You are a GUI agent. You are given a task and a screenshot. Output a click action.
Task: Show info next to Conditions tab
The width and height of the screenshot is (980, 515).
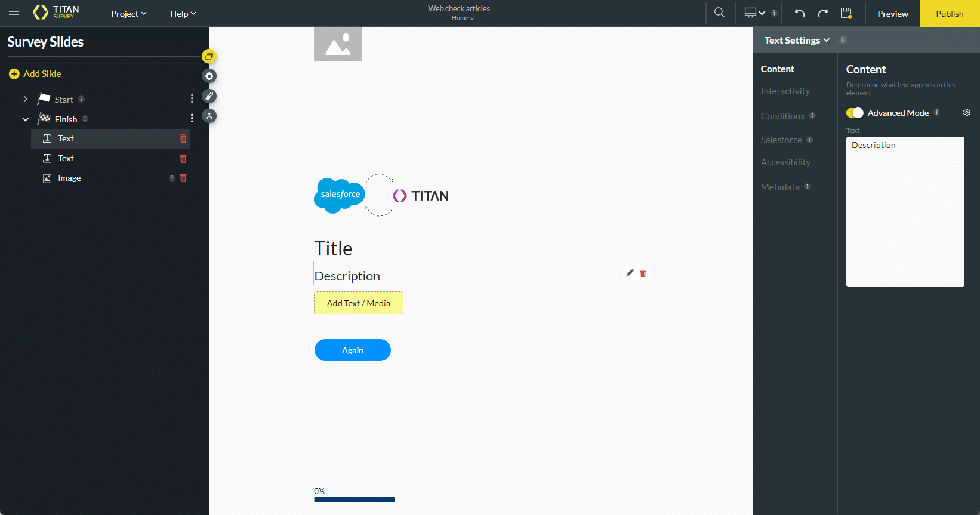click(812, 116)
